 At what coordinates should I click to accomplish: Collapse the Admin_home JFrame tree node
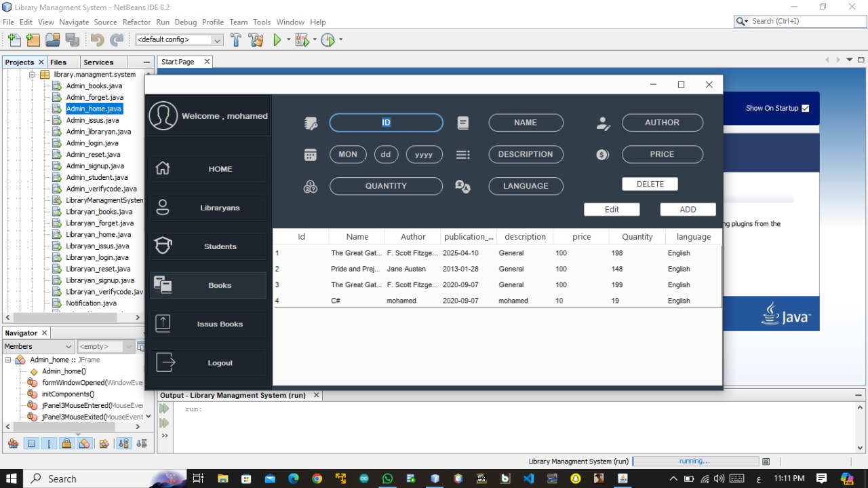coord(8,360)
